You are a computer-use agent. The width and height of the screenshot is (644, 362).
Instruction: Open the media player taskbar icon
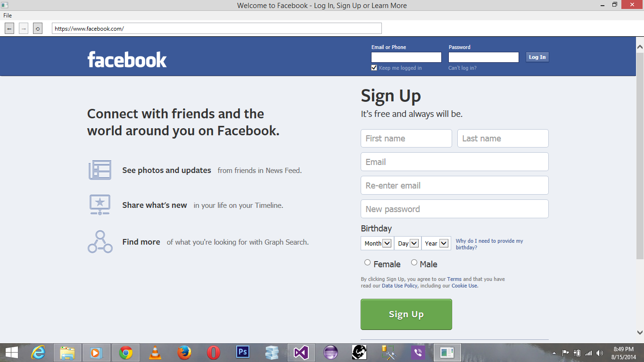click(x=96, y=353)
